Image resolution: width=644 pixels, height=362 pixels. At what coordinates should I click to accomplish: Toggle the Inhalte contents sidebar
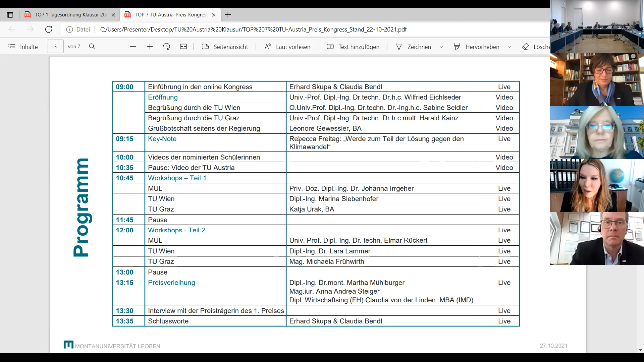coord(23,47)
